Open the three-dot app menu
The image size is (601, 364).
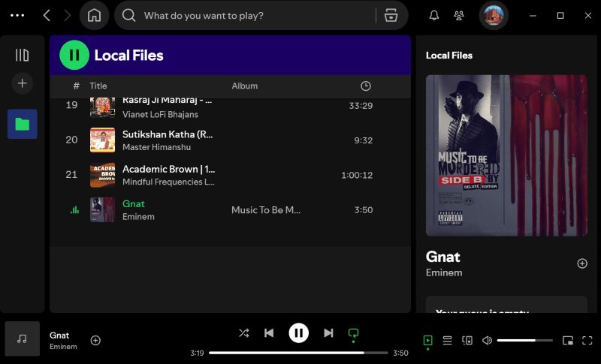(x=17, y=15)
